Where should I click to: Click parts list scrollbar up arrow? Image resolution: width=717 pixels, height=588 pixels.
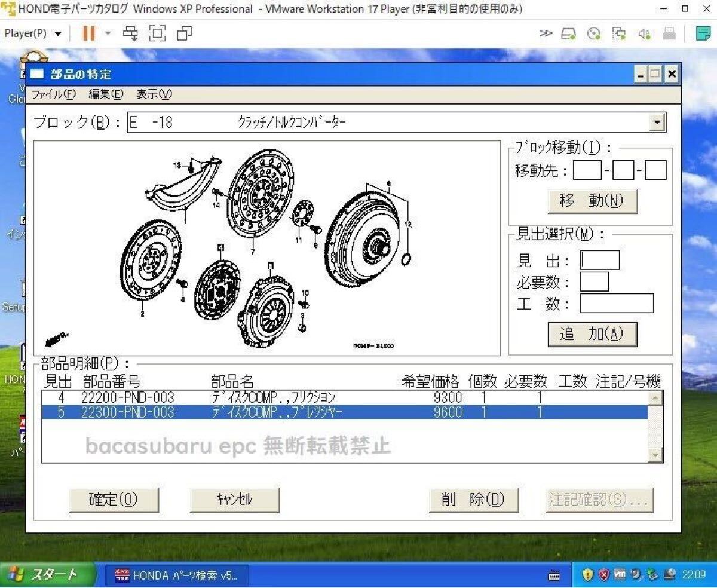pyautogui.click(x=655, y=399)
